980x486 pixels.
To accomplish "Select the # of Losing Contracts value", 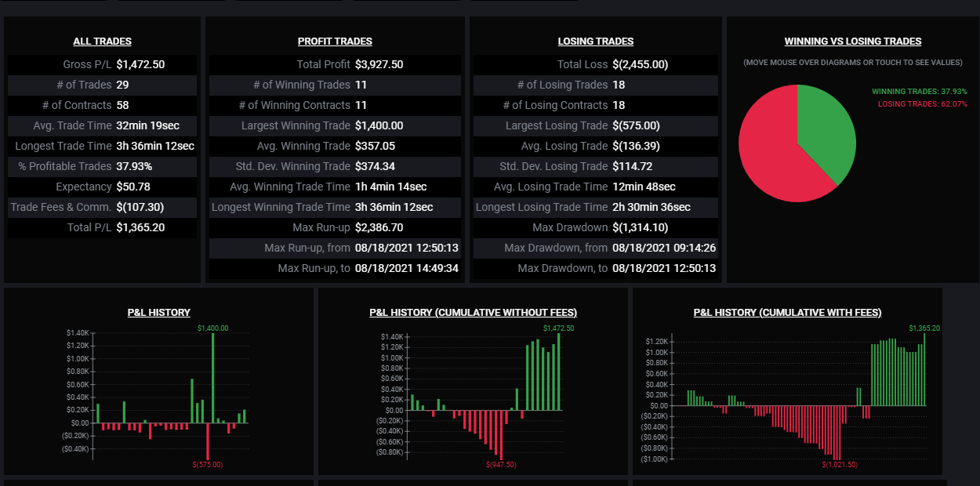I will point(619,105).
